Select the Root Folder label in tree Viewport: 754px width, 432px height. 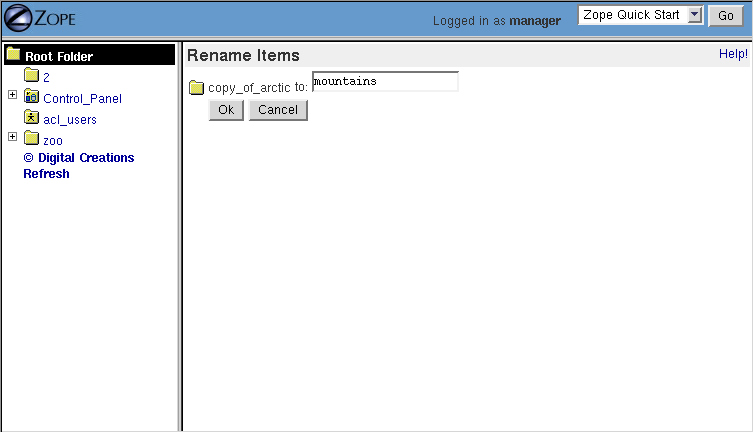(x=59, y=57)
